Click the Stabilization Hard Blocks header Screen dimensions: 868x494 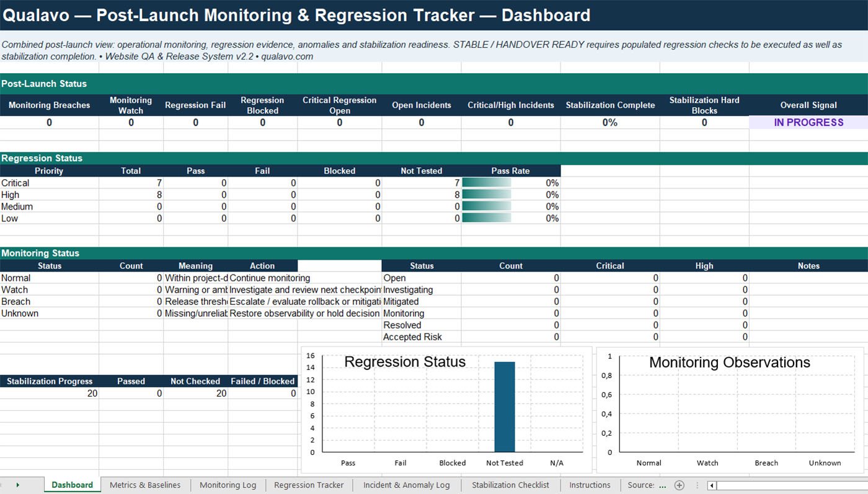704,105
